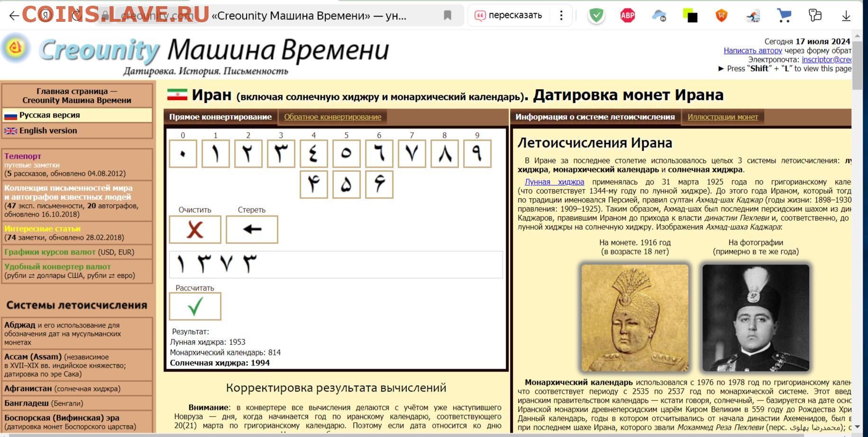Click alternate Persian form of digit 5
The image size is (868, 437).
pos(347,184)
